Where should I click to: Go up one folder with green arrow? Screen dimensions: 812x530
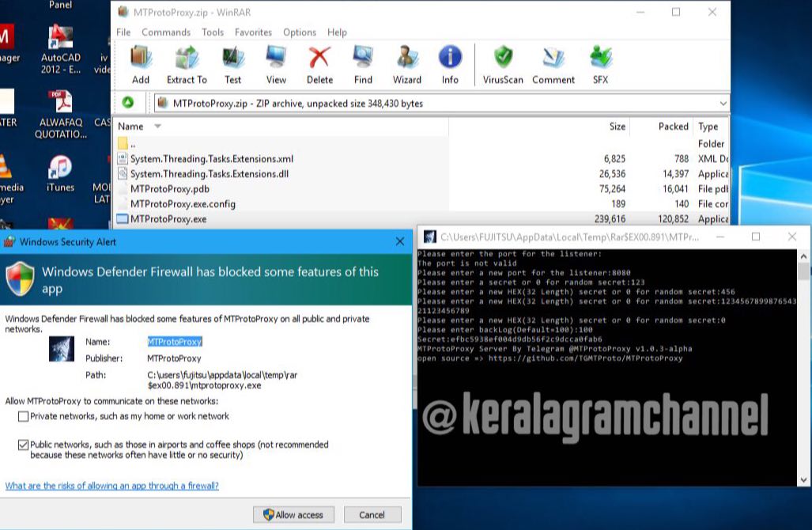click(128, 103)
